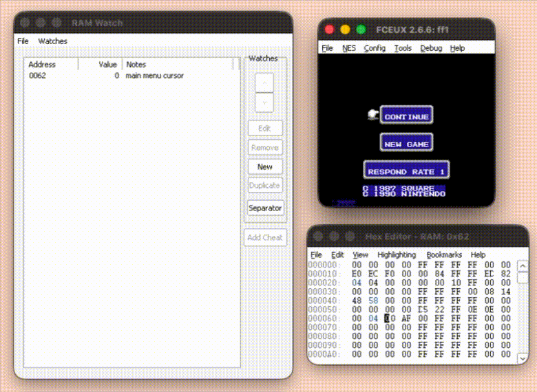Click the 08 byte in hex row 000030

(489, 292)
